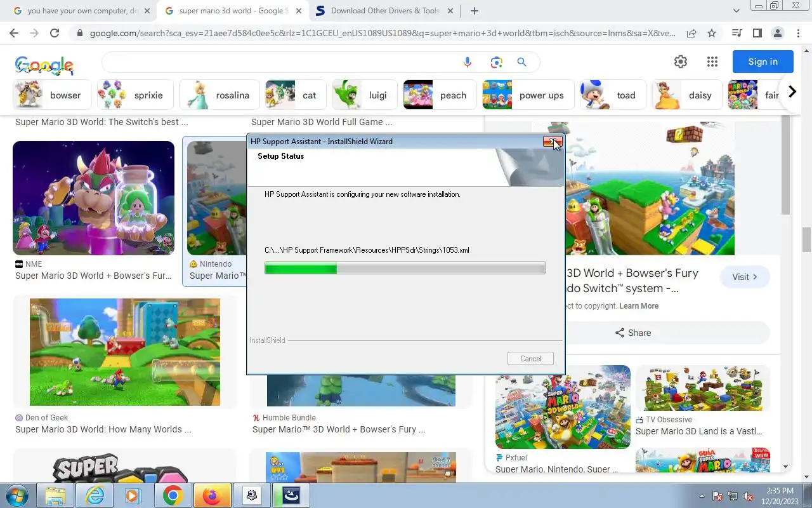Switch to Download Other Drivers & Tools tab

tap(386, 11)
